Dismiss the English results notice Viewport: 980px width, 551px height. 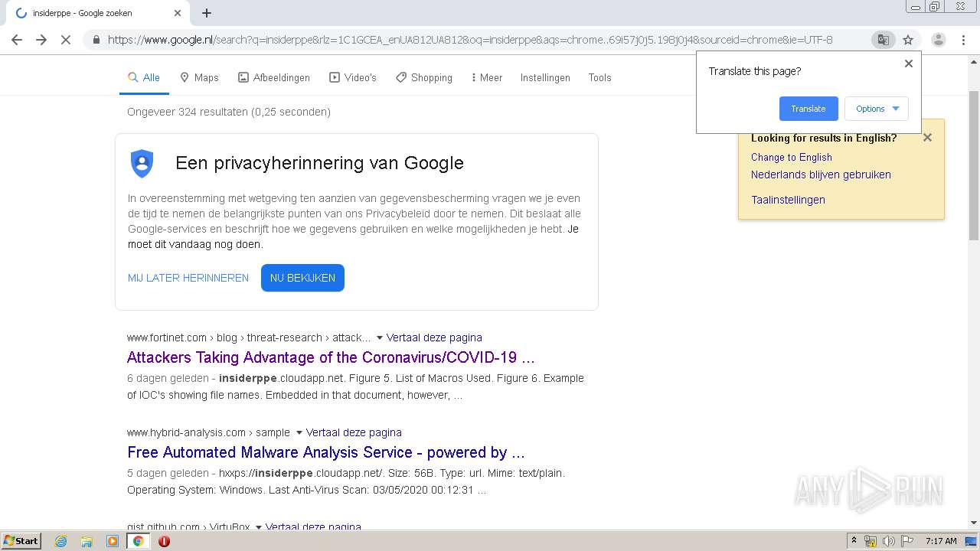927,138
